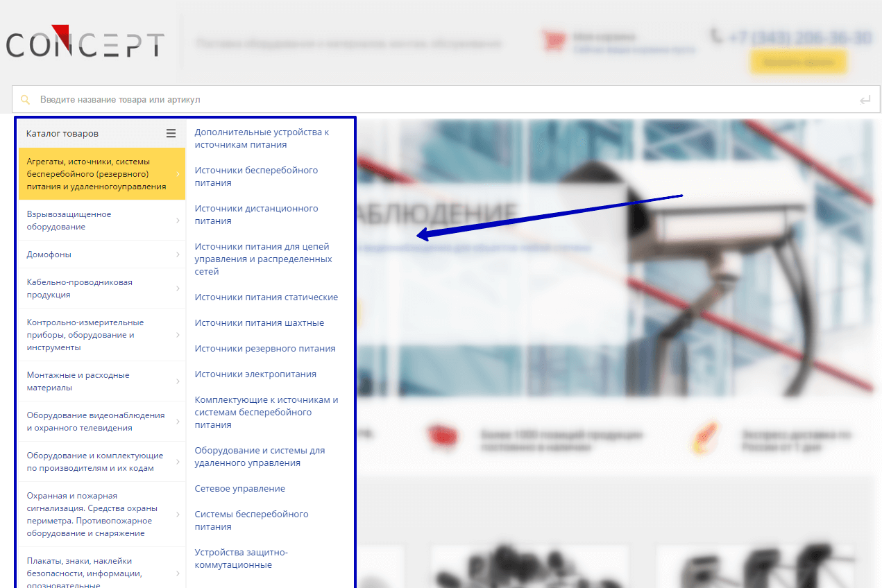The width and height of the screenshot is (882, 588).
Task: Open Источники бесперебойного питания subcategory
Action: [256, 177]
